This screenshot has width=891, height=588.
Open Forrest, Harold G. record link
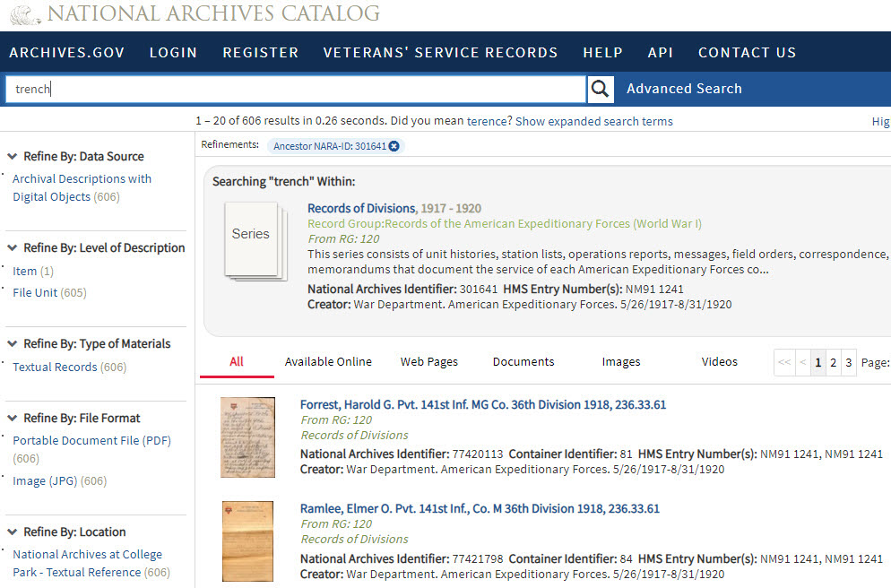(x=483, y=404)
